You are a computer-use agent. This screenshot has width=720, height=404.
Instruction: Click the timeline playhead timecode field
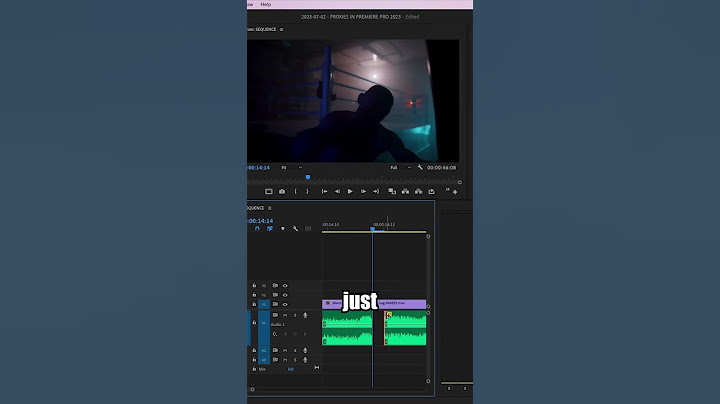260,221
